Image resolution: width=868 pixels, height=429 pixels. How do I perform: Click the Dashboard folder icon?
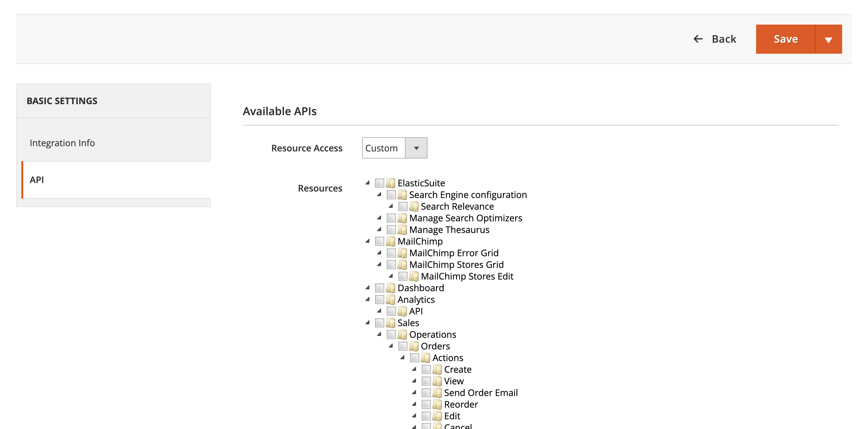tap(391, 288)
